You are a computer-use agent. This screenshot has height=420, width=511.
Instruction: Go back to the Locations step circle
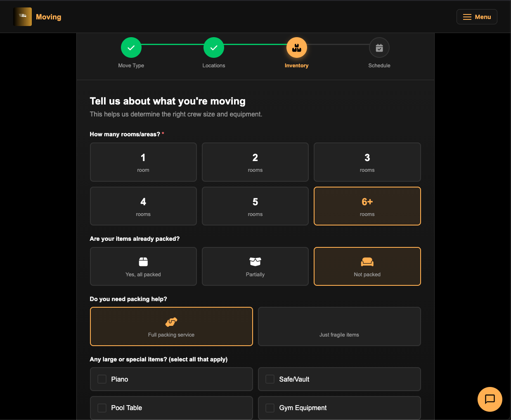214,48
